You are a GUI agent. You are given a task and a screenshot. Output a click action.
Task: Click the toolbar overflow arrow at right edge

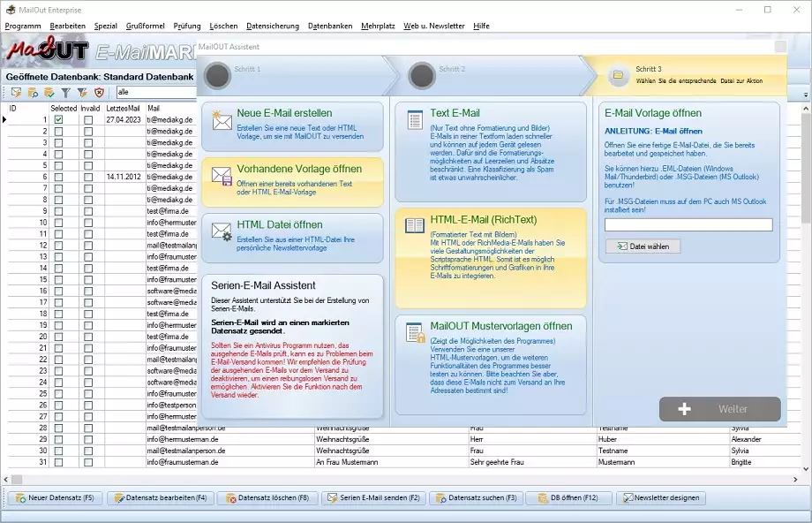coord(806,95)
